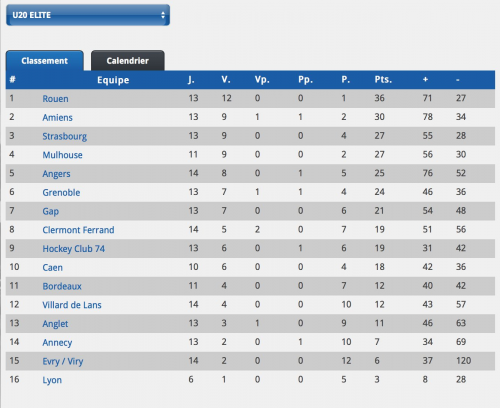Open the Amiens team page
Viewport: 500px width, 408px height.
point(57,117)
